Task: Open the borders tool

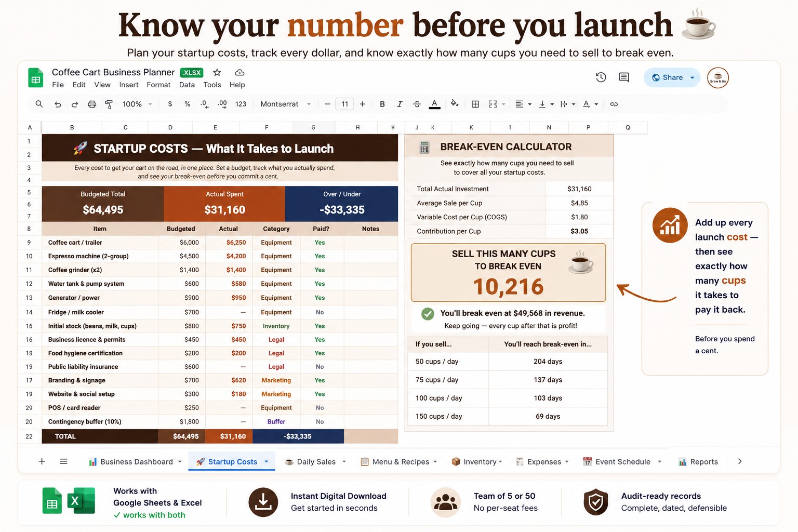Action: coord(475,104)
